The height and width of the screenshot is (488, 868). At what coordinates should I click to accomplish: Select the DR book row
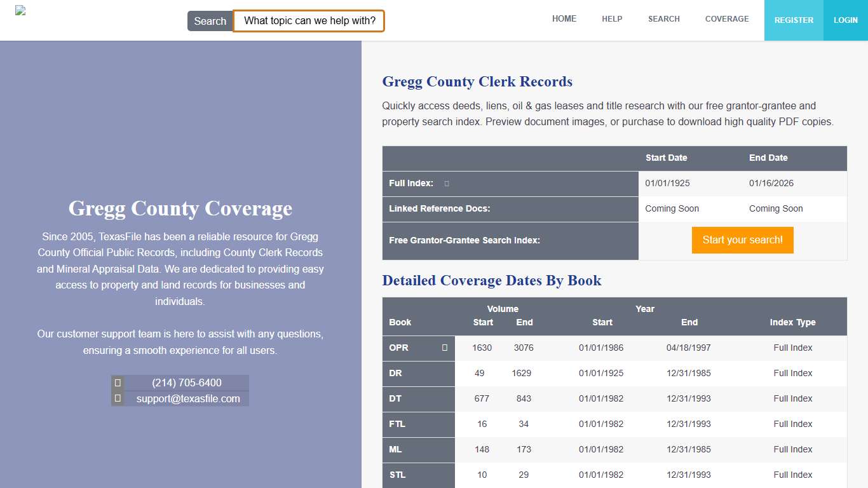[x=395, y=373]
